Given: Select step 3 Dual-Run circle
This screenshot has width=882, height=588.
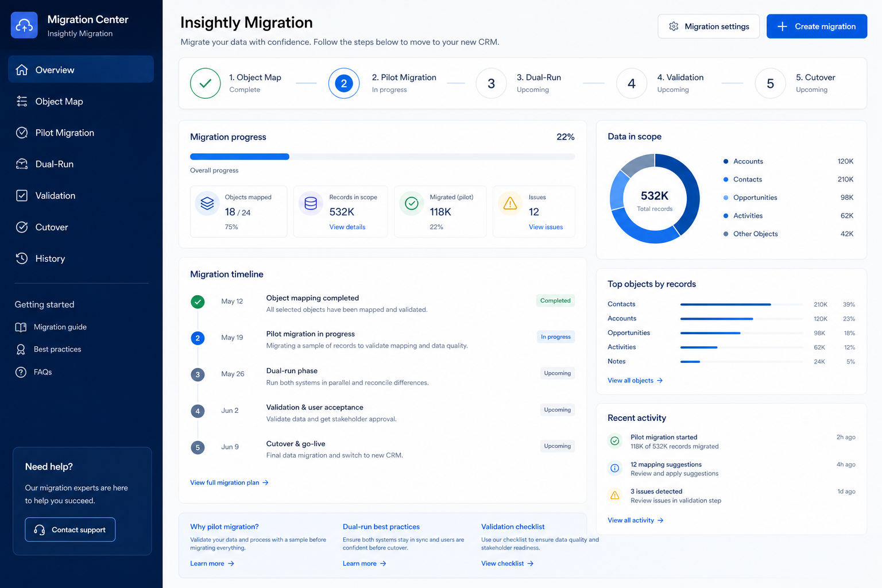Looking at the screenshot, I should click(491, 83).
